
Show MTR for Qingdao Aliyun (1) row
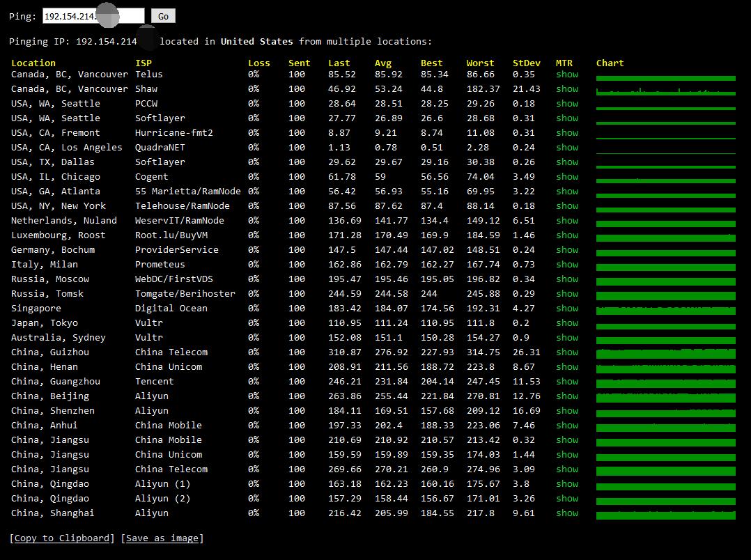(x=567, y=484)
